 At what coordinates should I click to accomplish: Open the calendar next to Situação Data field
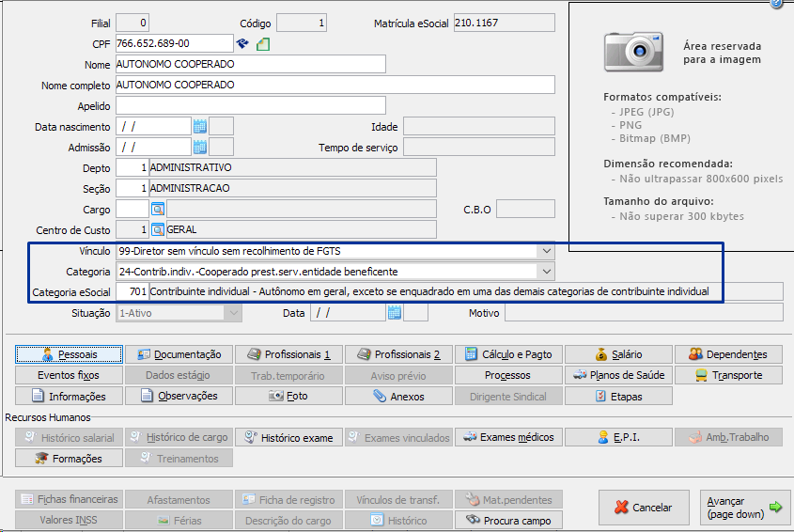coord(395,313)
